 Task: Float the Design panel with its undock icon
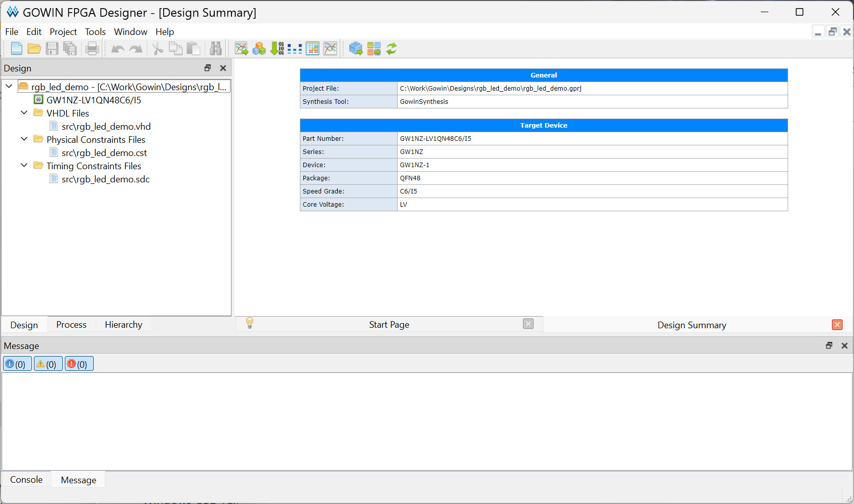tap(208, 68)
